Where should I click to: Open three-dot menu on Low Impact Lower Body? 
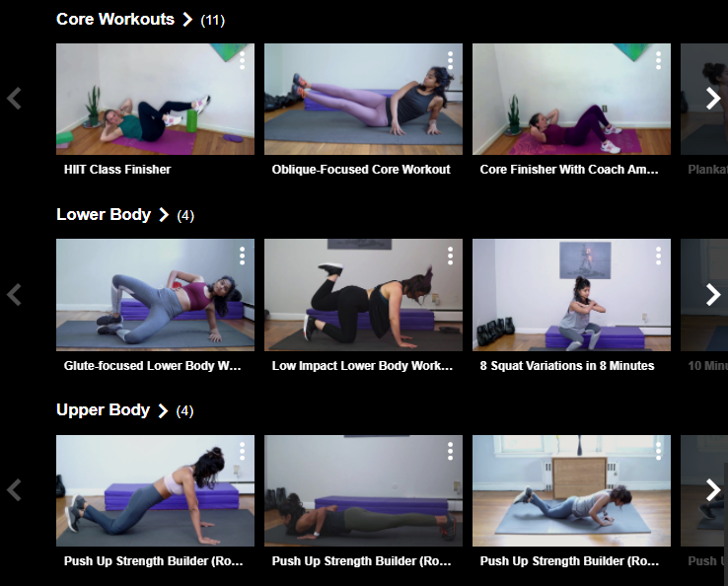pos(450,256)
